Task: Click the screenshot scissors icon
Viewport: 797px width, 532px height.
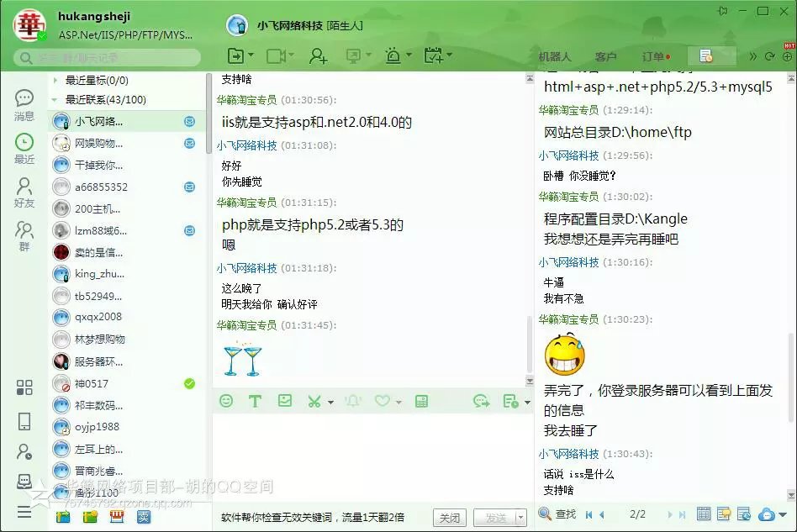Action: [314, 402]
